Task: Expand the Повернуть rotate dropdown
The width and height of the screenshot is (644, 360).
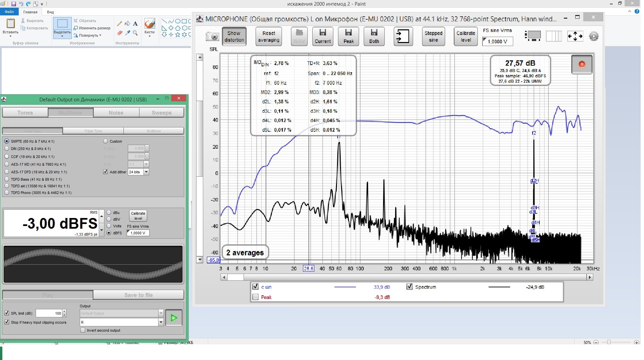Action: [x=88, y=35]
